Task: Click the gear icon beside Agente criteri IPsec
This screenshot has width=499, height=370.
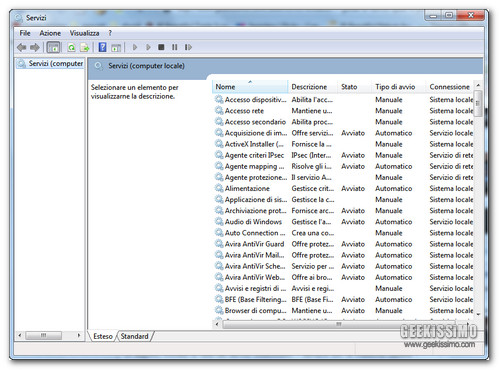Action: (x=219, y=155)
